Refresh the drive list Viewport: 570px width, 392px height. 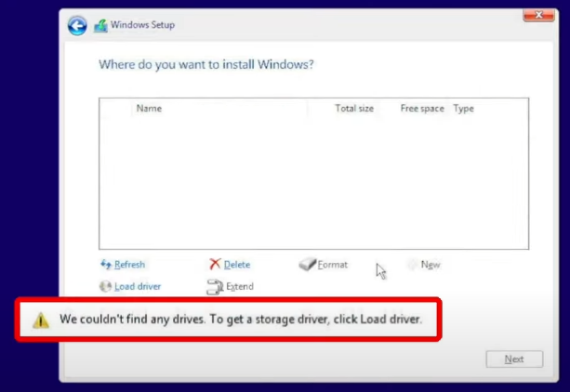tap(129, 265)
